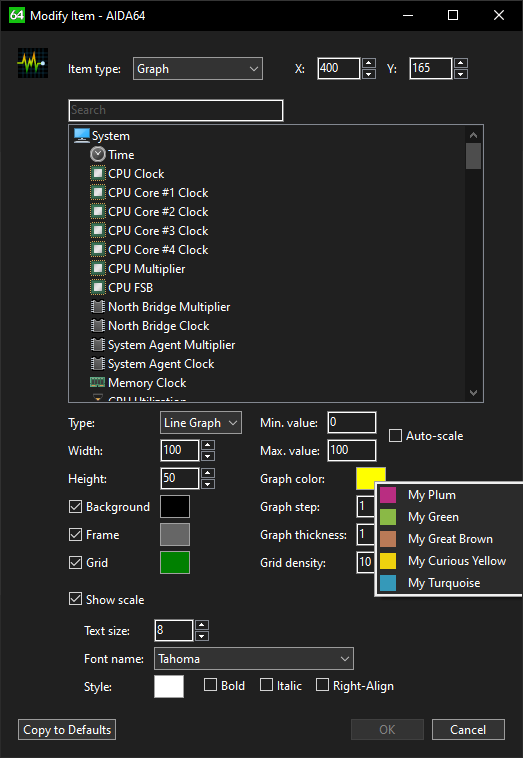
Task: Decrease the X position value
Action: (369, 74)
